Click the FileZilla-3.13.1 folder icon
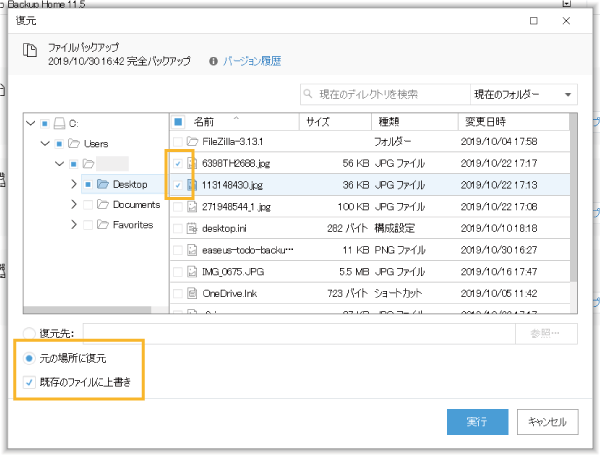The height and width of the screenshot is (455, 600). [x=192, y=142]
